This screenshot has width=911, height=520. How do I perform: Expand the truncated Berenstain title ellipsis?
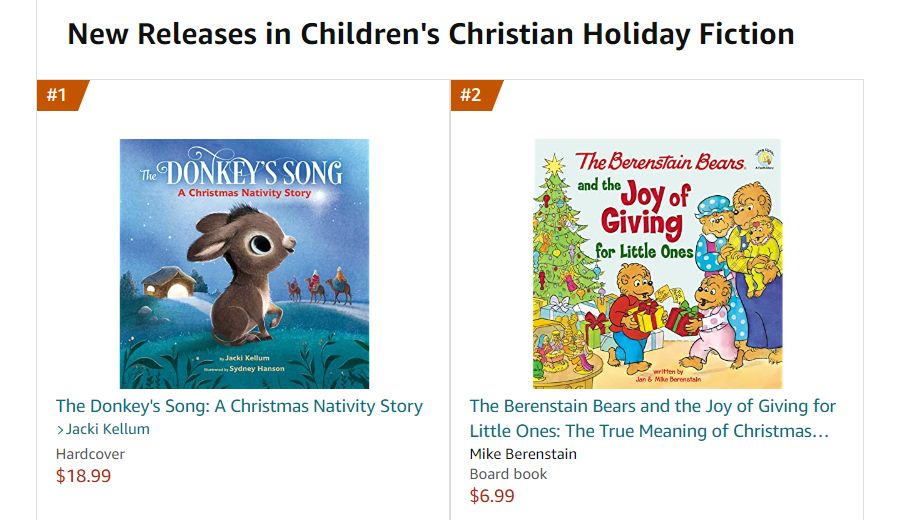tap(821, 432)
